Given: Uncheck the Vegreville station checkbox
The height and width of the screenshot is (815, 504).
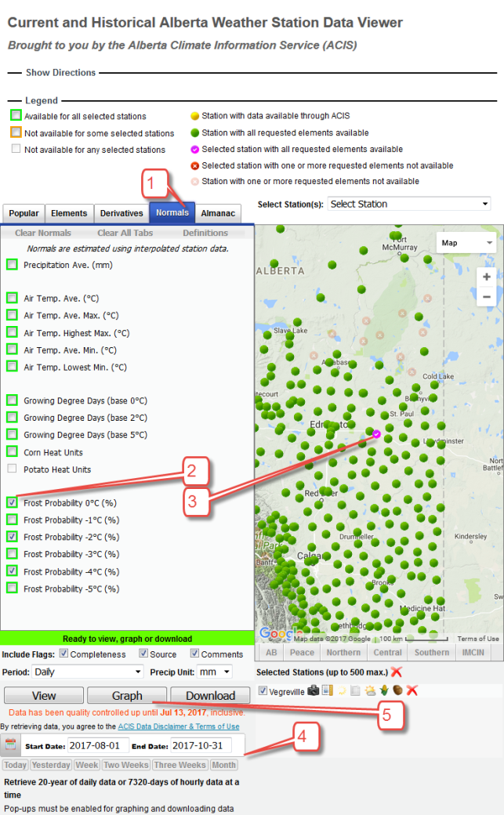Looking at the screenshot, I should pyautogui.click(x=263, y=690).
